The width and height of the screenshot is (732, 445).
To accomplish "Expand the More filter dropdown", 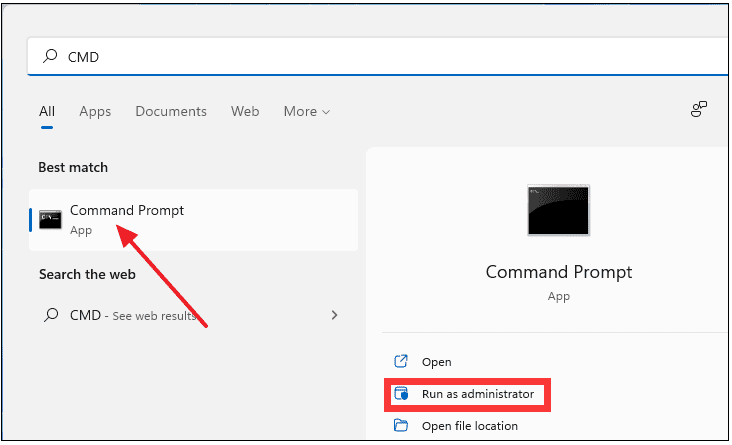I will point(306,111).
